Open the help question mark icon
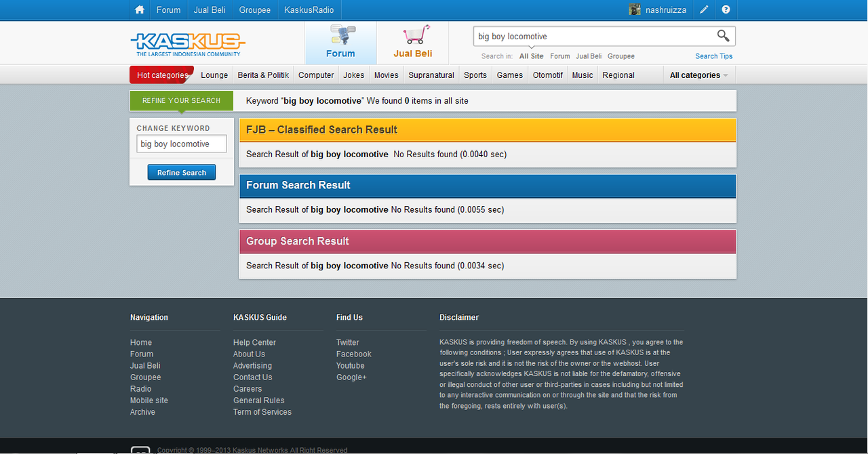The height and width of the screenshot is (454, 868). 726,9
